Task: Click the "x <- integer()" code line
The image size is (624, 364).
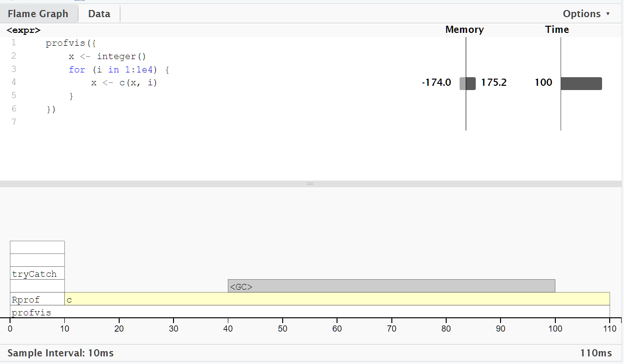Action: 107,57
